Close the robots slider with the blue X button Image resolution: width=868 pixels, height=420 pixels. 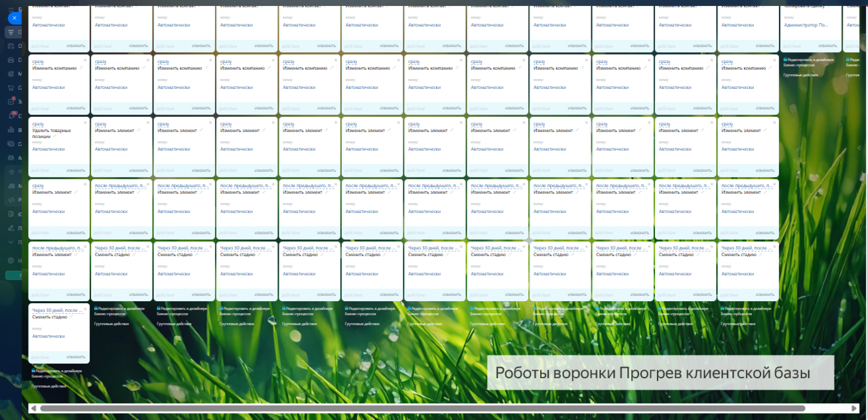coord(15,18)
